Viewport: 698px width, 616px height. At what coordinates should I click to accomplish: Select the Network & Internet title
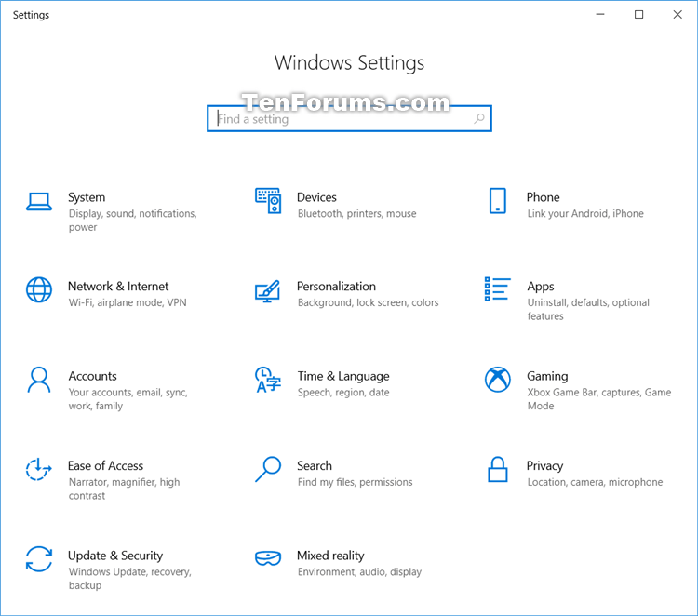pyautogui.click(x=118, y=287)
